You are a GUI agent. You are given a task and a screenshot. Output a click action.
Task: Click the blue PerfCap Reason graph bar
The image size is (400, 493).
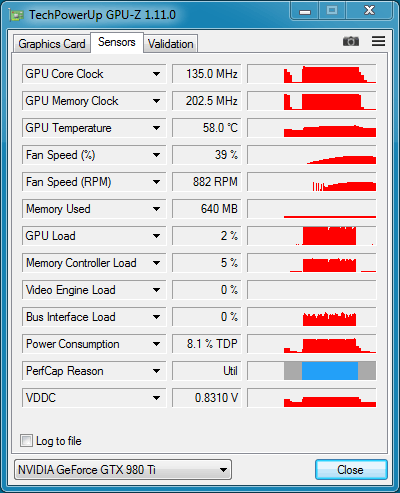click(330, 371)
